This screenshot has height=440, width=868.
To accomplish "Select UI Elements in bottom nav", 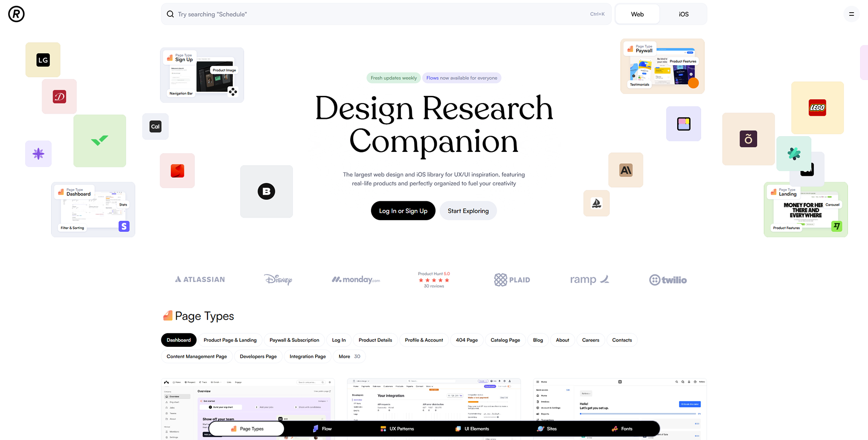I will click(472, 429).
